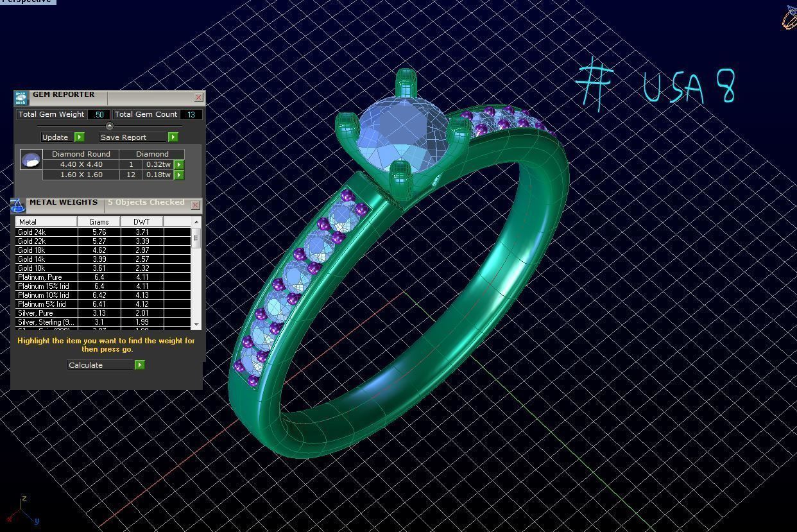The width and height of the screenshot is (797, 532).
Task: Click the Gem Reporter panel icon
Action: coord(21,98)
